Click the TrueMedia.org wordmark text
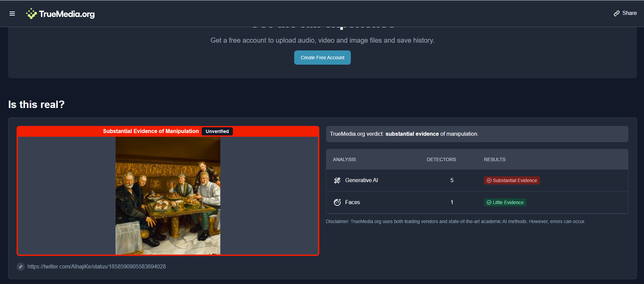This screenshot has height=284, width=644. tap(67, 14)
